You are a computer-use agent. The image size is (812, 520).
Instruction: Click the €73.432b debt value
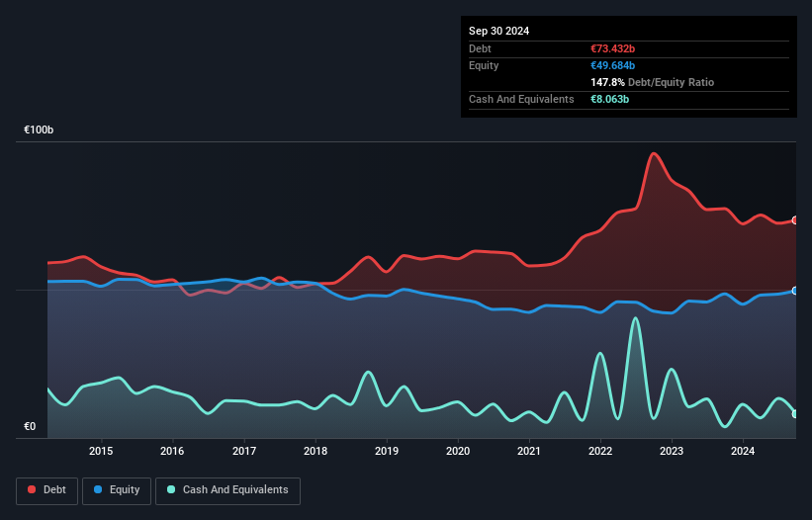click(x=612, y=48)
